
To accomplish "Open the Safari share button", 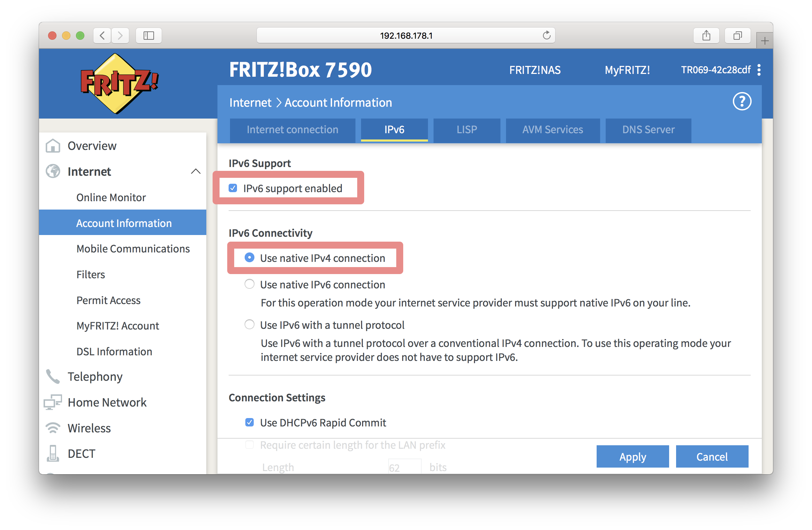I will coord(706,36).
